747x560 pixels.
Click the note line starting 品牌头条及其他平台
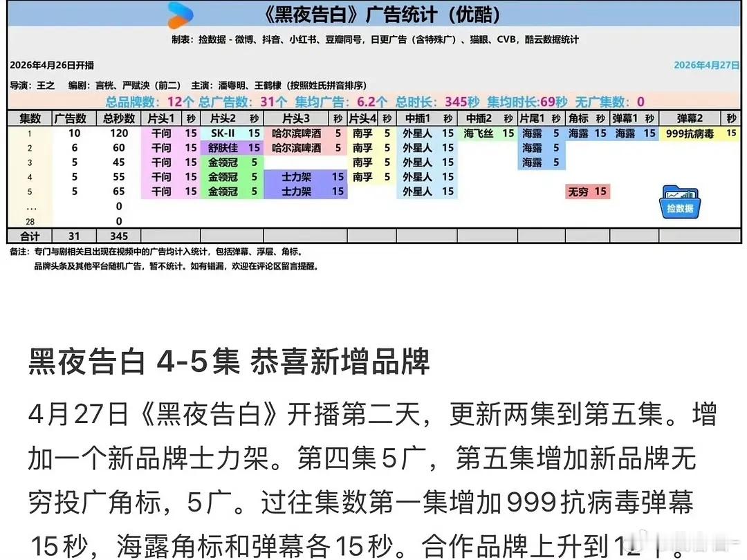(x=176, y=266)
